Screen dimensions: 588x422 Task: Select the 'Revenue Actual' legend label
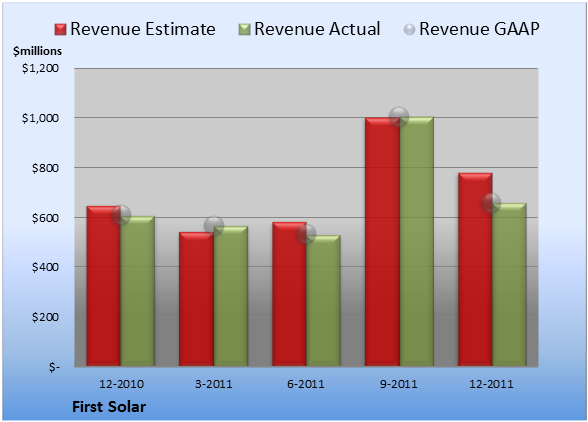(317, 29)
